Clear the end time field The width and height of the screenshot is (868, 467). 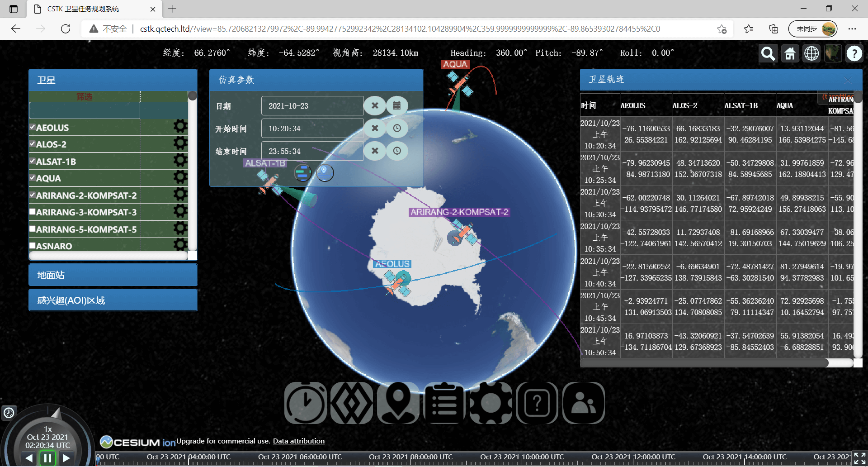tap(375, 151)
